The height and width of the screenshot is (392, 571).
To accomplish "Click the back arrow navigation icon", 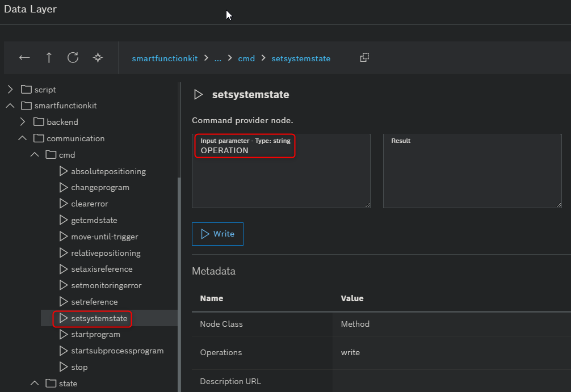I will click(x=24, y=58).
